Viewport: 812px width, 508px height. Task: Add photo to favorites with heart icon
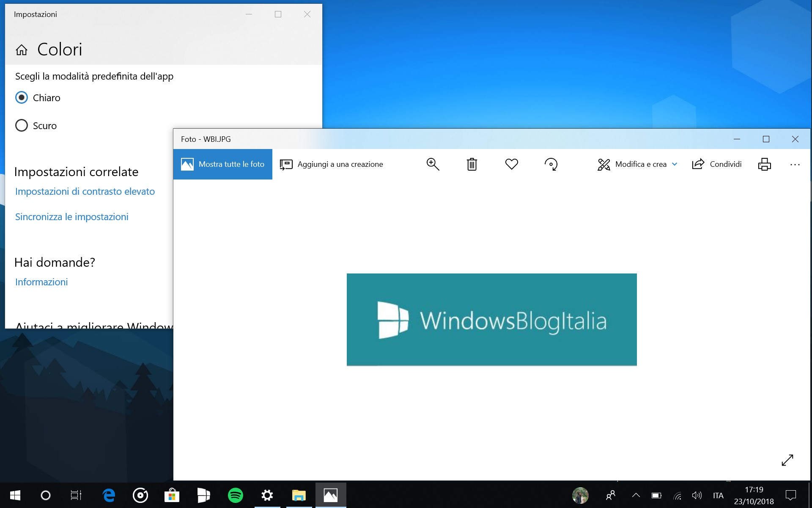pyautogui.click(x=512, y=164)
